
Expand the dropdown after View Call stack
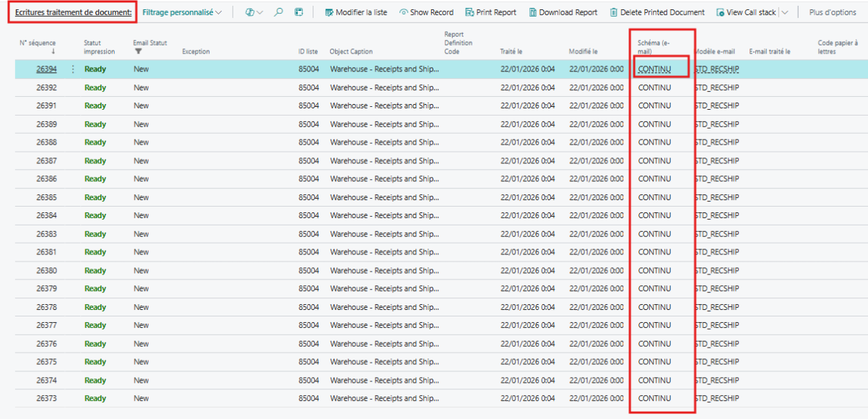coord(785,12)
